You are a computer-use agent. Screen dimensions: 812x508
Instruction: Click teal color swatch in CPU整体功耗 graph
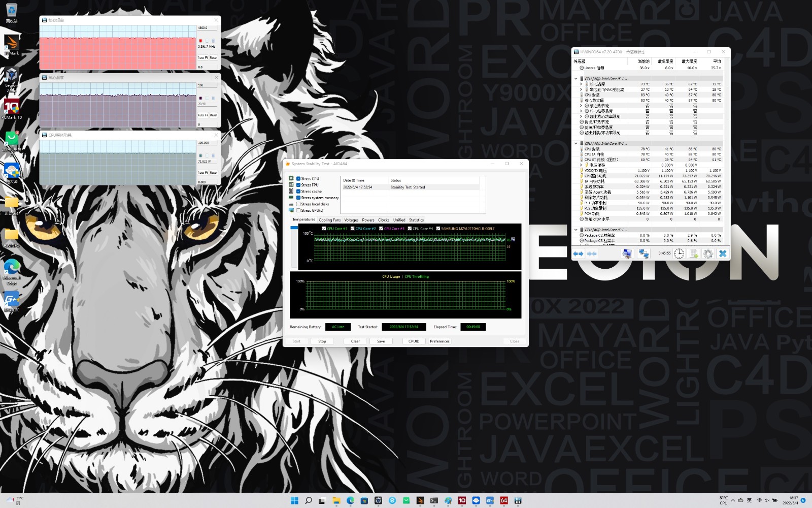[x=200, y=156]
